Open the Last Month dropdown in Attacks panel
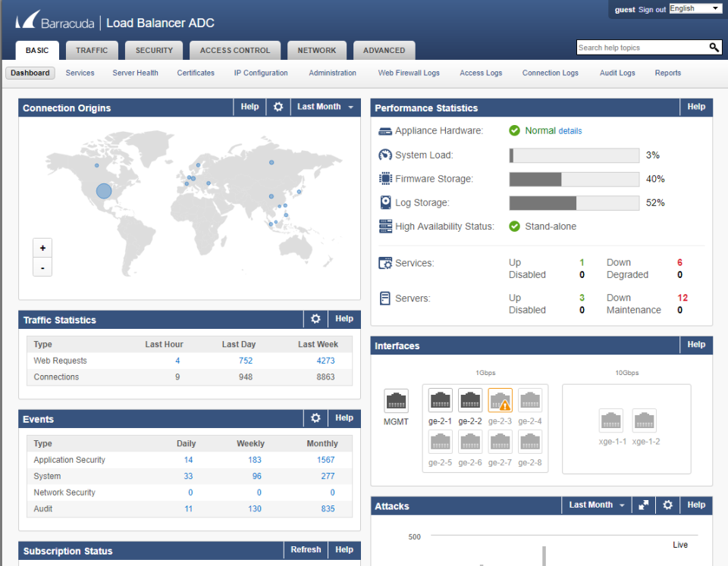This screenshot has width=728, height=566. (x=596, y=505)
